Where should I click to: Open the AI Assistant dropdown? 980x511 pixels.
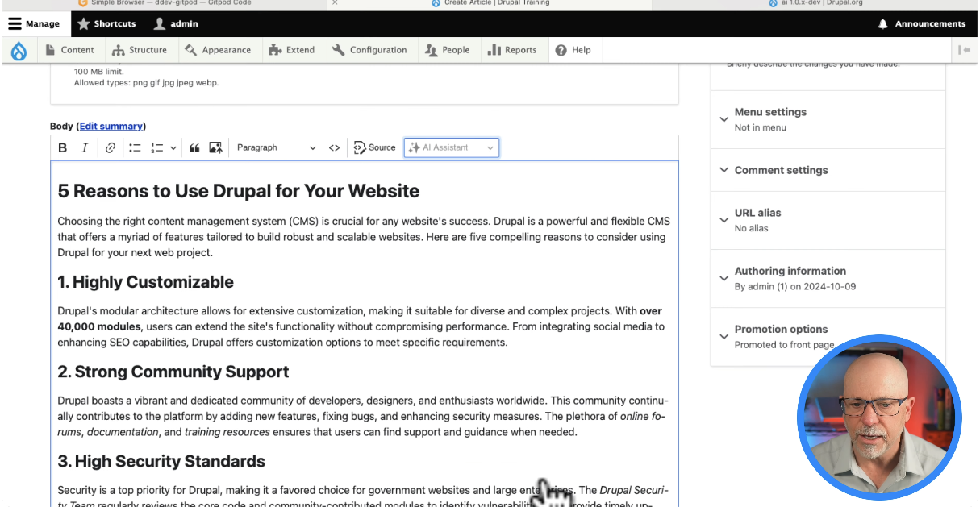451,147
